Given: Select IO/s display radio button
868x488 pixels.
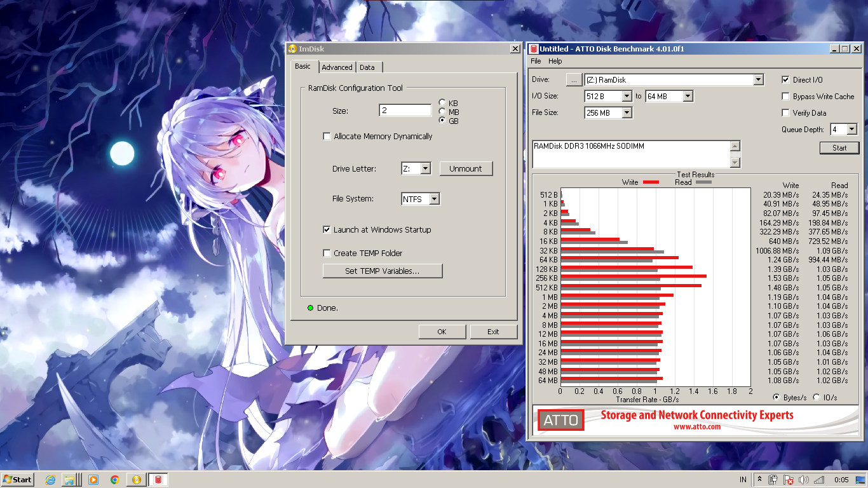Looking at the screenshot, I should pyautogui.click(x=816, y=397).
